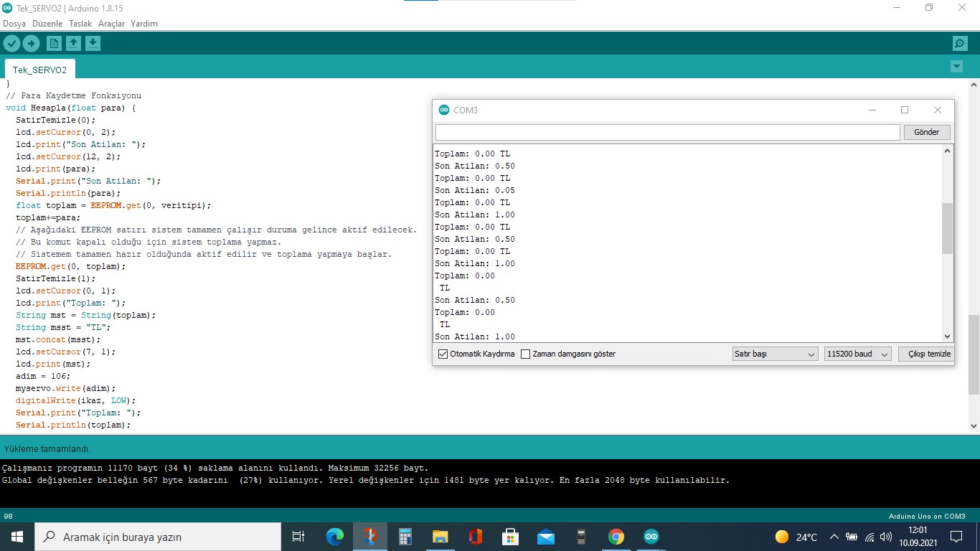Create a new sketch with New icon
Screen dimensions: 980x551
click(x=54, y=44)
